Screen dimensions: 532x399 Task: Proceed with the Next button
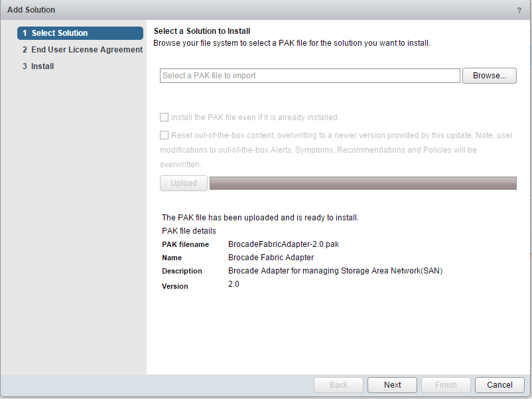(392, 385)
